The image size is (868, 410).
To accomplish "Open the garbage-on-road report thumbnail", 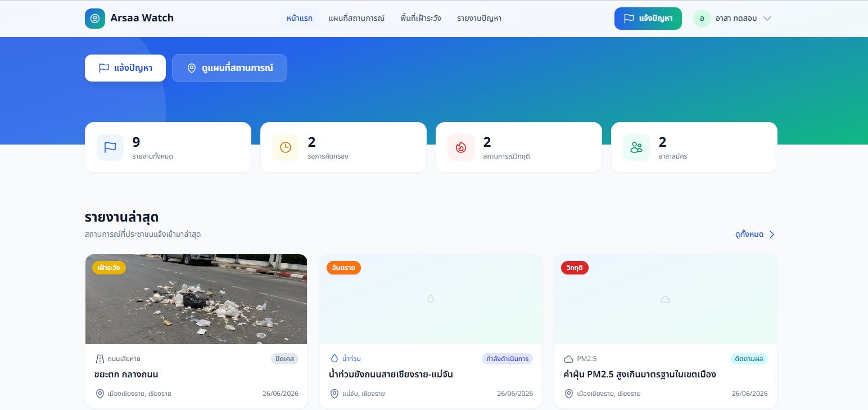I will coord(196,299).
